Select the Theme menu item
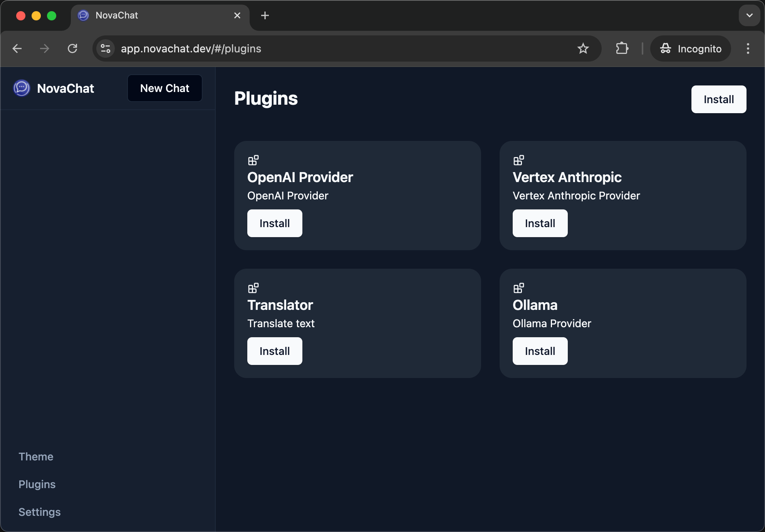The image size is (765, 532). pyautogui.click(x=36, y=455)
